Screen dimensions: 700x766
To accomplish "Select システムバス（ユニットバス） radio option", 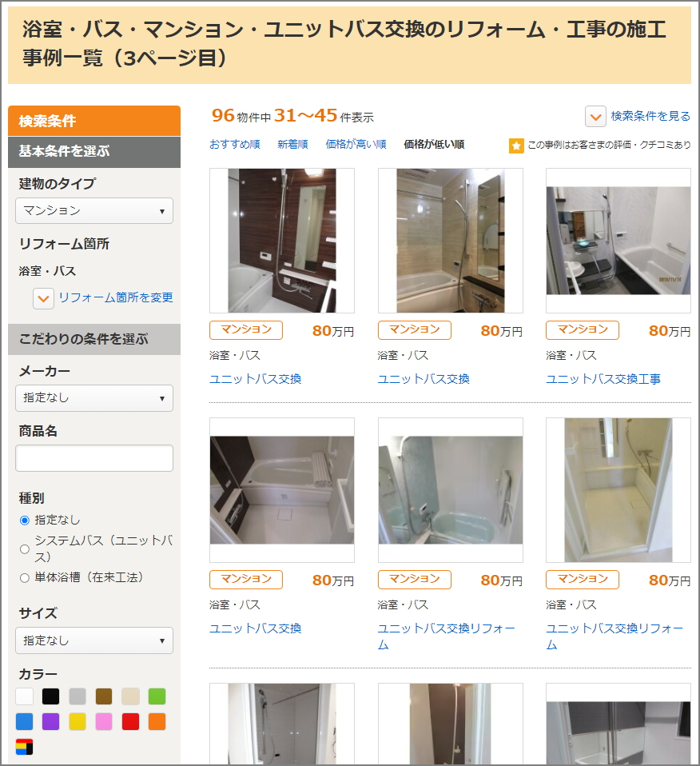I will pos(25,549).
